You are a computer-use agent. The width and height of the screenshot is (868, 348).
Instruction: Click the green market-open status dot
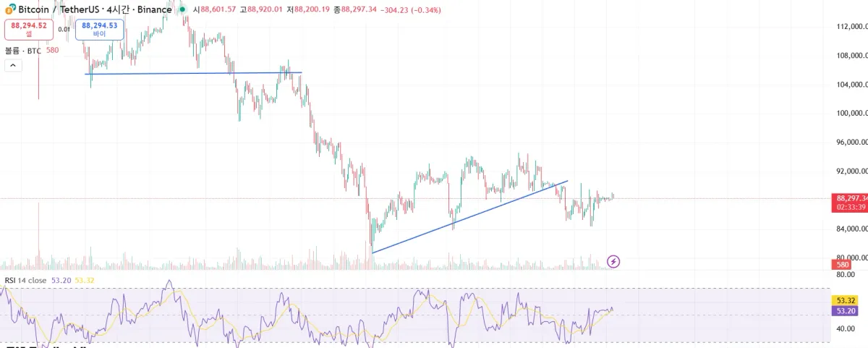point(182,10)
